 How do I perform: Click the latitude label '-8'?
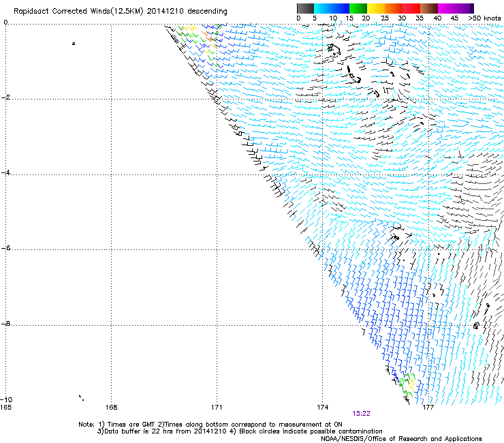(x=5, y=323)
